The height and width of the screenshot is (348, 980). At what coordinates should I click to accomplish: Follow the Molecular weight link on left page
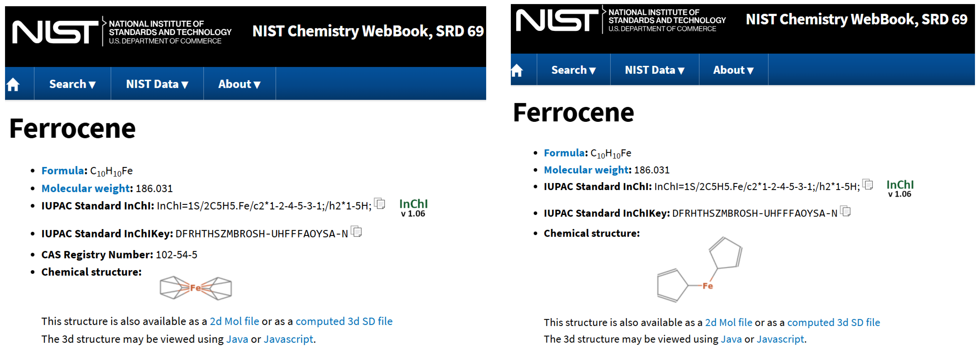(85, 188)
